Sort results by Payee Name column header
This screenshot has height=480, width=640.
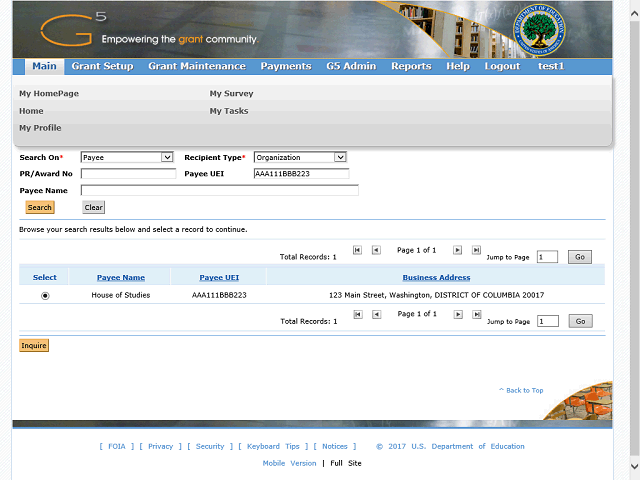(x=120, y=277)
